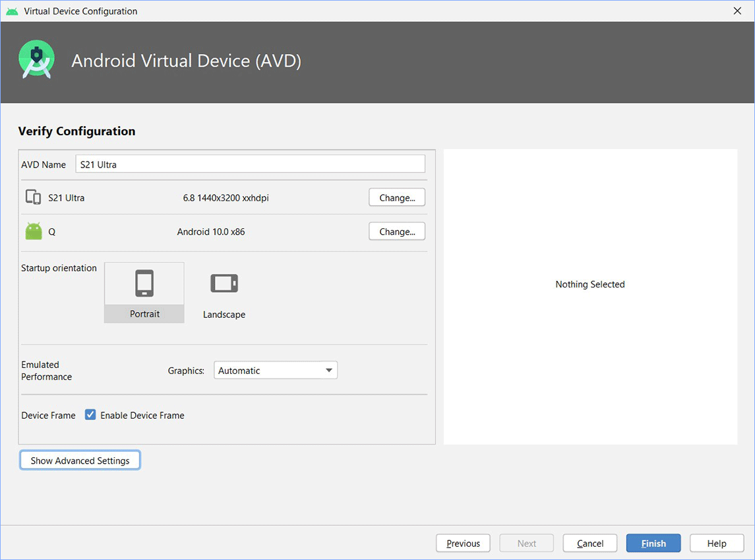Click the 'Graphics:' label
The image size is (755, 560).
point(186,371)
